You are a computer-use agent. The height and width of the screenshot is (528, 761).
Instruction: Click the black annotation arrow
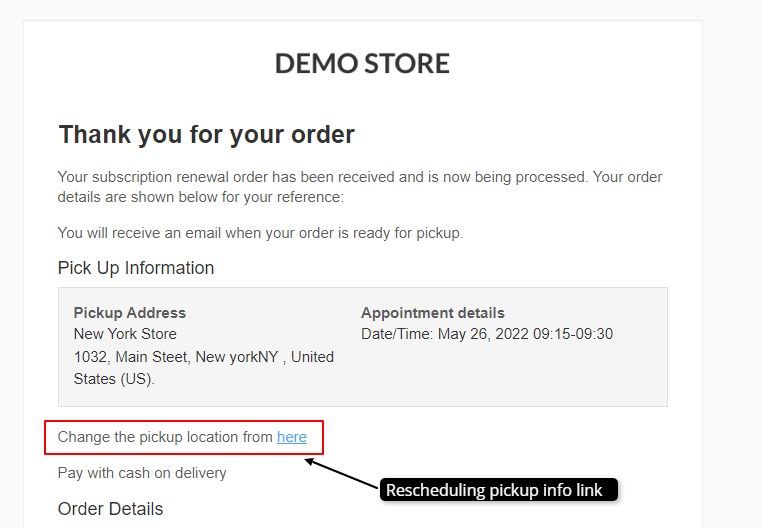342,474
